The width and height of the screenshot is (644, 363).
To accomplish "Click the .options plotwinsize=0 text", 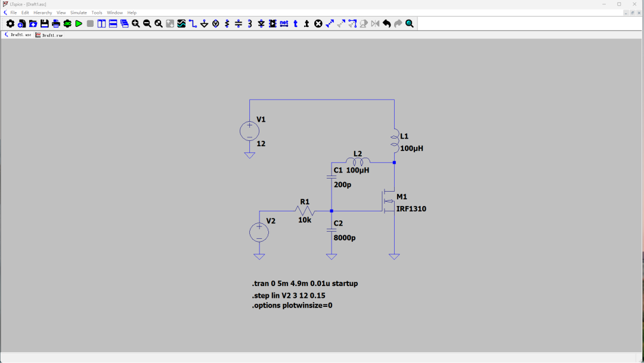I will 292,306.
